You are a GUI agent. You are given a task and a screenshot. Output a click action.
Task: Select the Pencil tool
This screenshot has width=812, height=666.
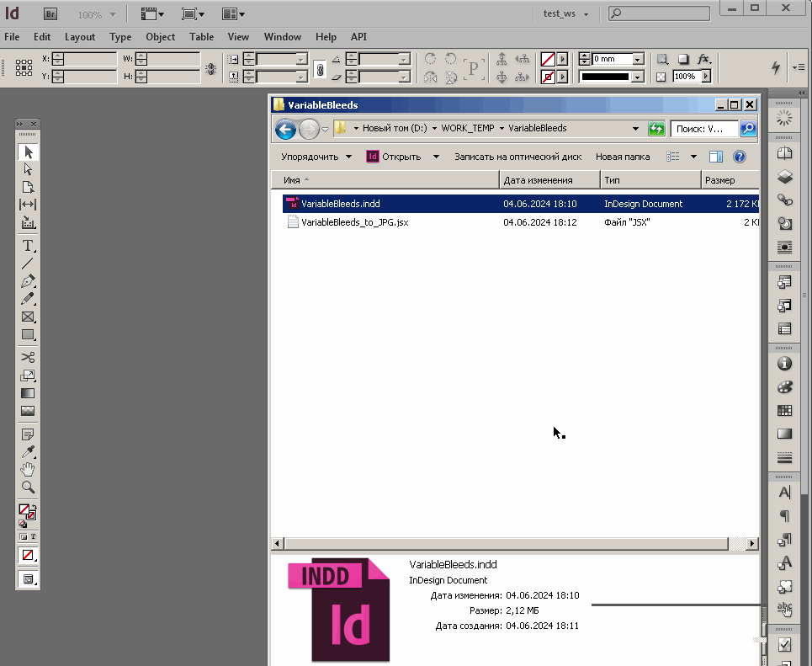(28, 299)
